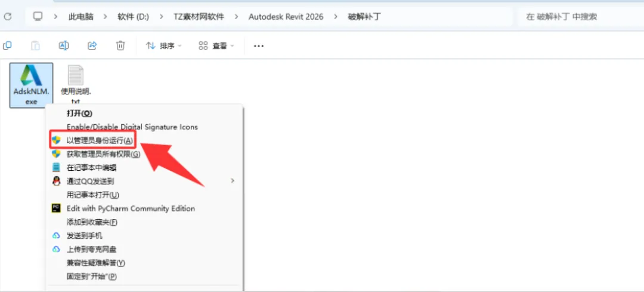The height and width of the screenshot is (292, 644).
Task: Click the cloud icon beside 上传到夸克网盘
Action: click(56, 249)
